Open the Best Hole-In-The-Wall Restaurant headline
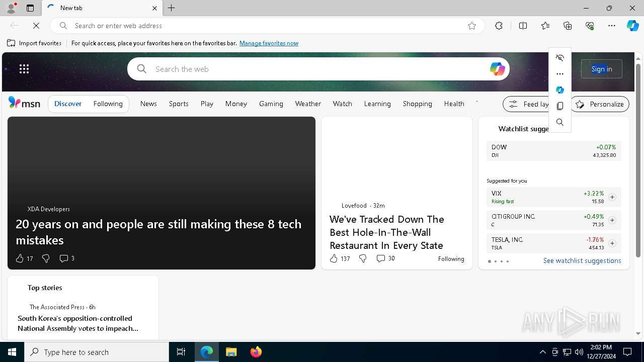The height and width of the screenshot is (362, 644). point(386,232)
